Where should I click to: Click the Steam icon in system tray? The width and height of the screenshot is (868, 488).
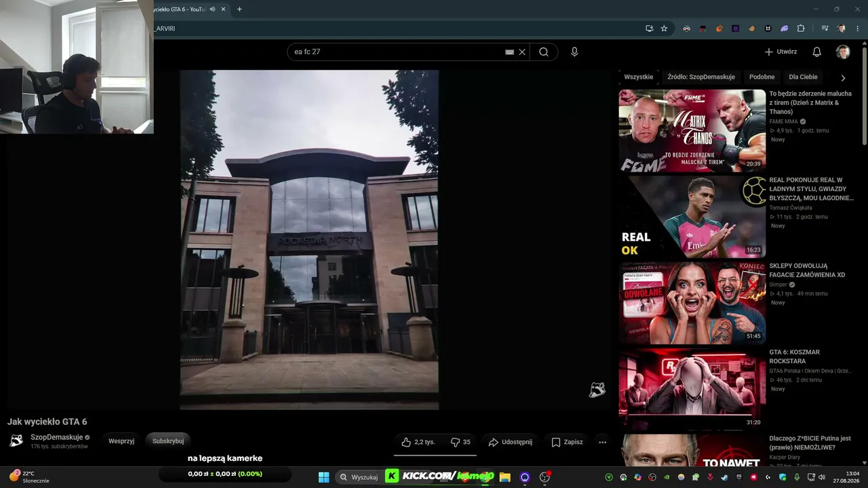[725, 477]
